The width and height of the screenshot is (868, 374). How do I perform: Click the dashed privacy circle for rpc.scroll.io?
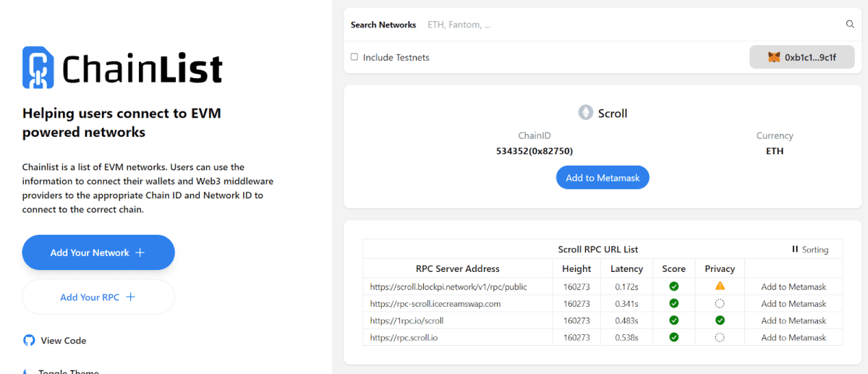click(x=720, y=337)
